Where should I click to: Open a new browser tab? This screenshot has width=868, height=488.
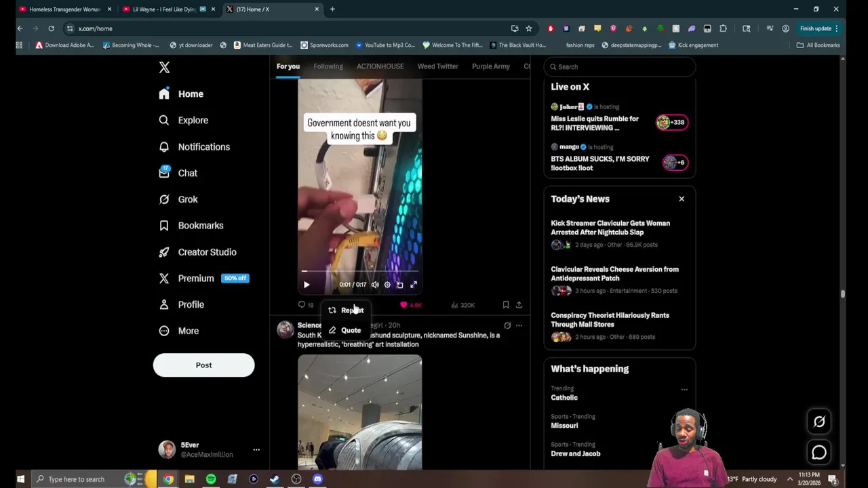pyautogui.click(x=332, y=9)
